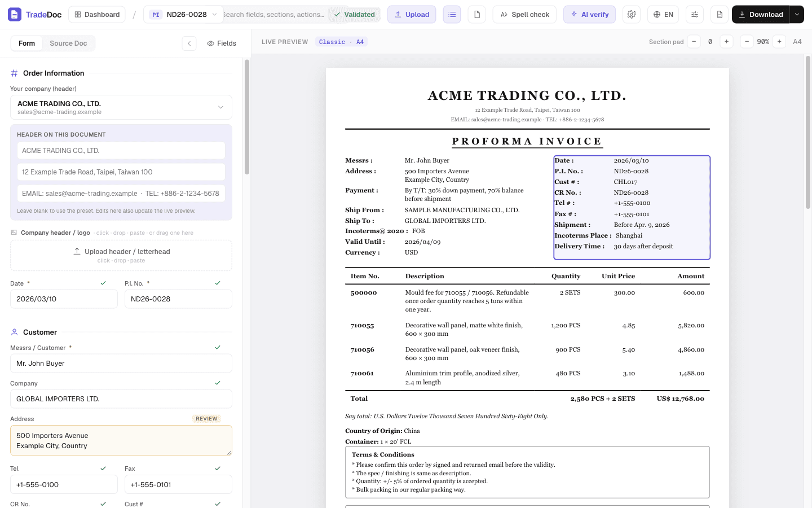
Task: Click the REVIEW badge on Address
Action: pos(206,419)
